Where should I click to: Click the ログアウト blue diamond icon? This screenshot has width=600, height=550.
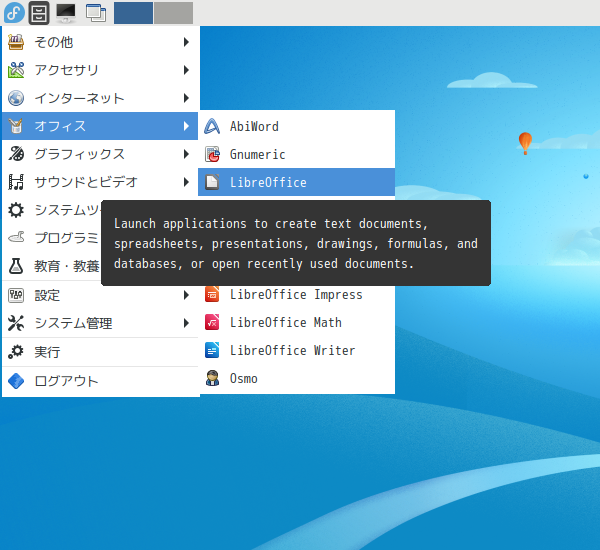(x=16, y=381)
